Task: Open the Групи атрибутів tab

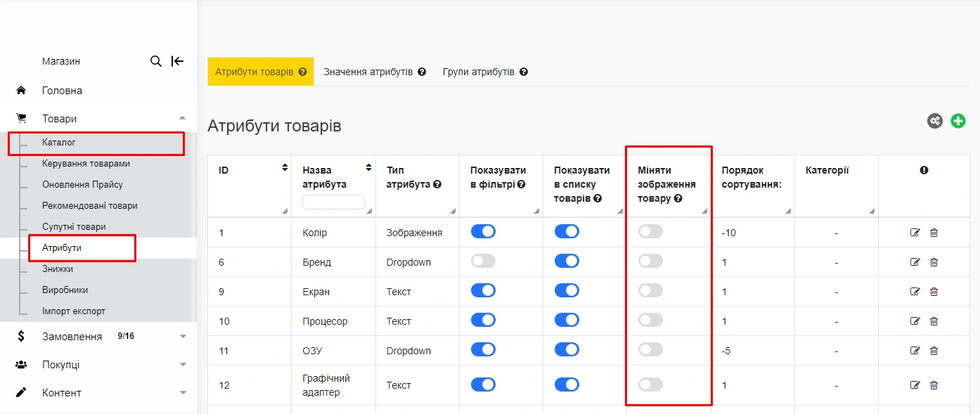Action: coord(484,72)
